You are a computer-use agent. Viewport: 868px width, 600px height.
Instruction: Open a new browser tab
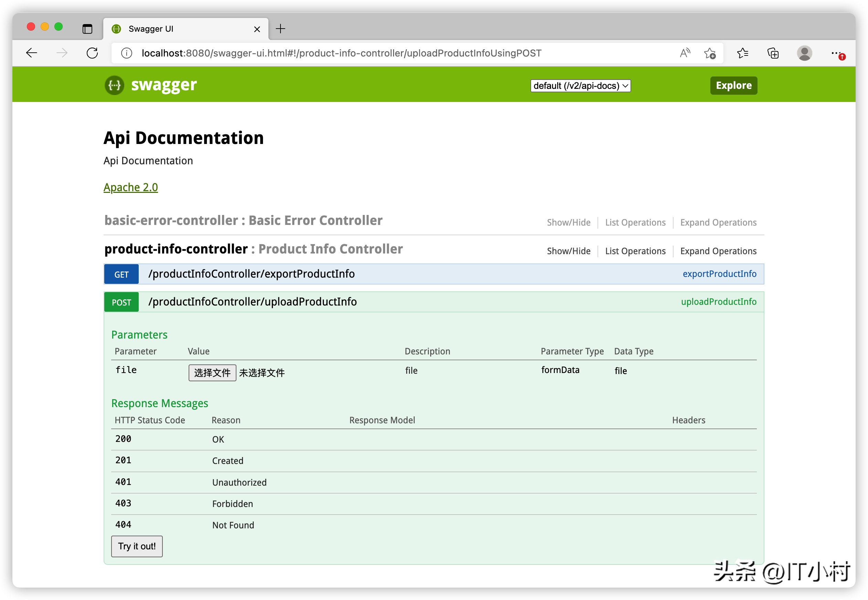[280, 29]
